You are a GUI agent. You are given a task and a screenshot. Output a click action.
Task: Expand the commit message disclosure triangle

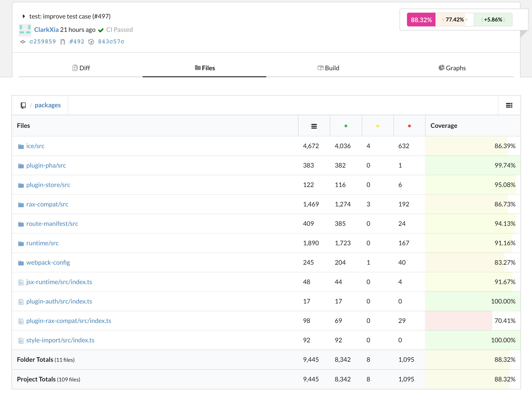pos(23,16)
